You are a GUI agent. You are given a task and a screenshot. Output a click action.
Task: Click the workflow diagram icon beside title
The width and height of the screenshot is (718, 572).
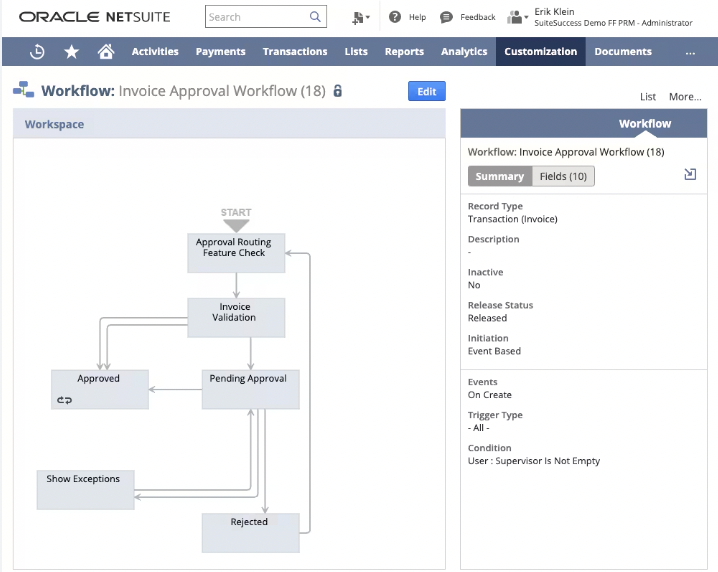pos(23,90)
